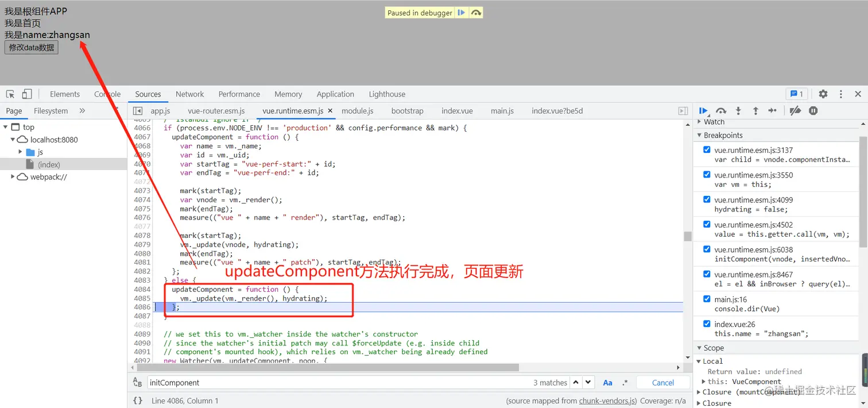Open the Memory panel tab
This screenshot has width=868, height=408.
288,94
